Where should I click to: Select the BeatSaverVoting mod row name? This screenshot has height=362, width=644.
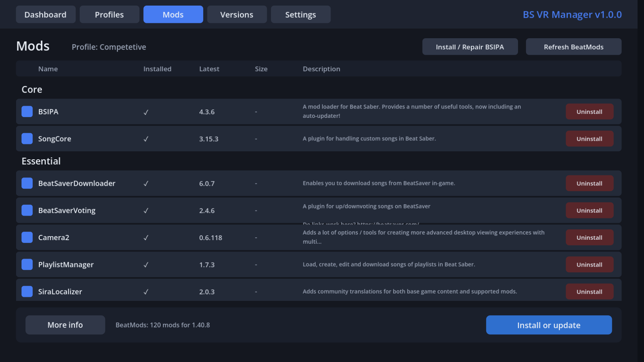click(x=67, y=210)
